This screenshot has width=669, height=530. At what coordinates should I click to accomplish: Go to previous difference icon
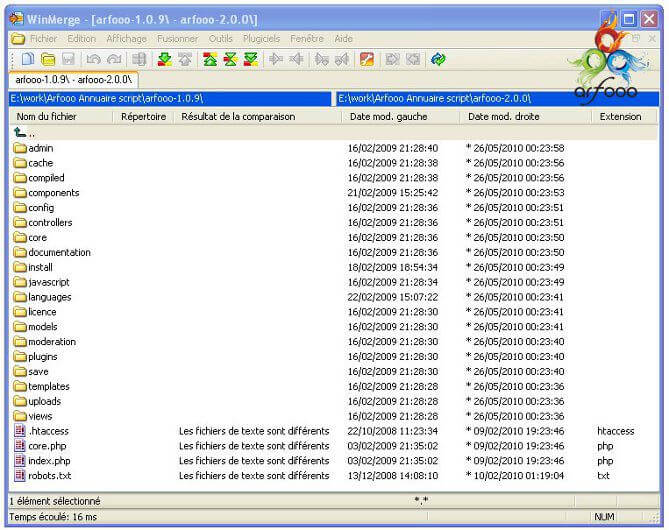(185, 59)
